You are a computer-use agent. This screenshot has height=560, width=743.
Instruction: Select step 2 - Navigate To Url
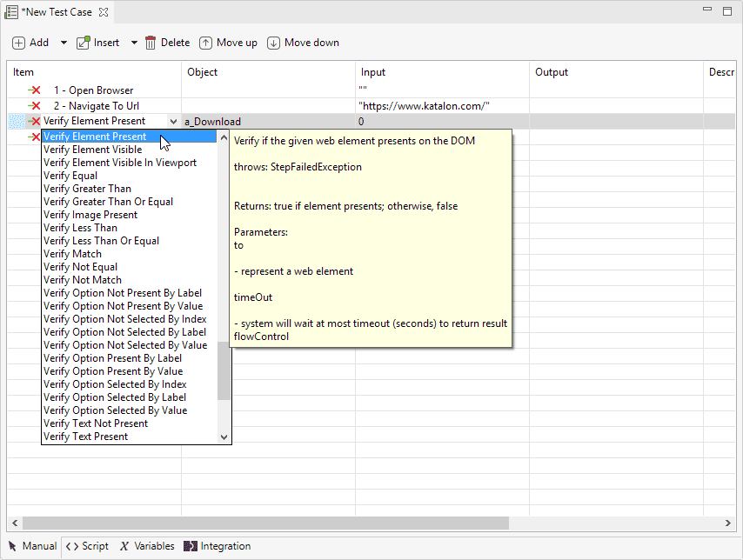tap(97, 106)
